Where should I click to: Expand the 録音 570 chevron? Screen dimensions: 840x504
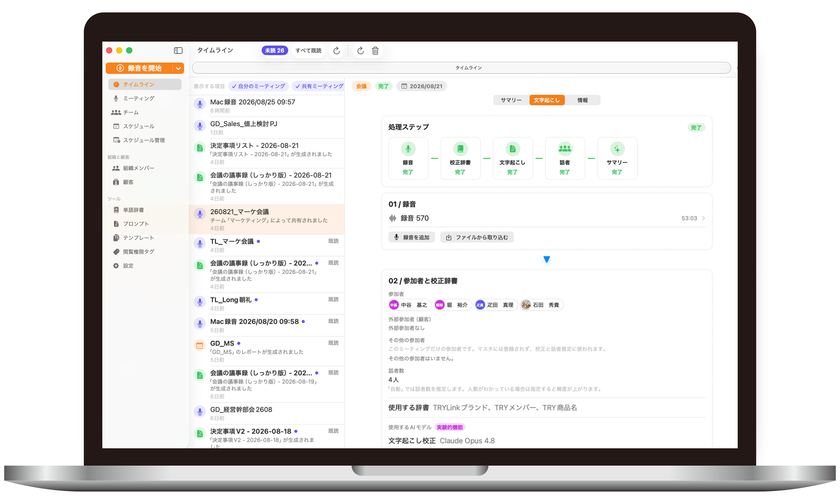click(x=703, y=218)
